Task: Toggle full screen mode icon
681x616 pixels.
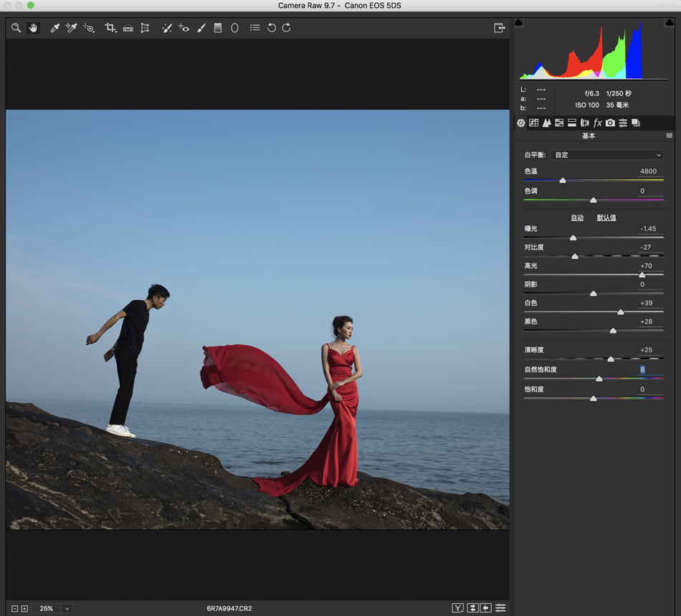Action: click(x=500, y=28)
